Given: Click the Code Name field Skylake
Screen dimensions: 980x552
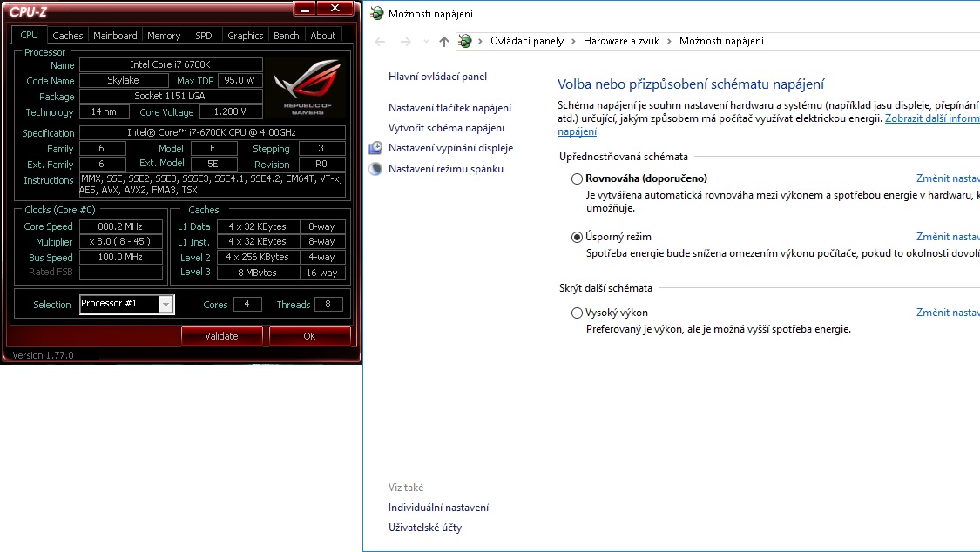Looking at the screenshot, I should pyautogui.click(x=124, y=81).
